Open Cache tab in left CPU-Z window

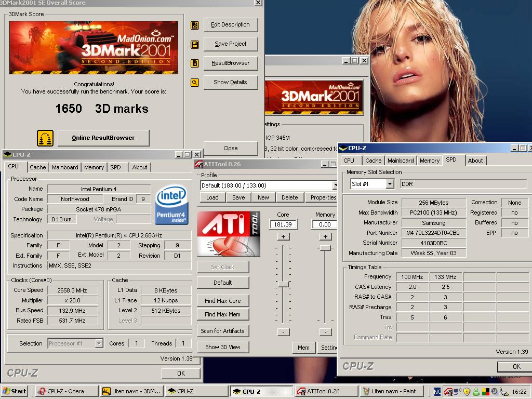pyautogui.click(x=37, y=167)
